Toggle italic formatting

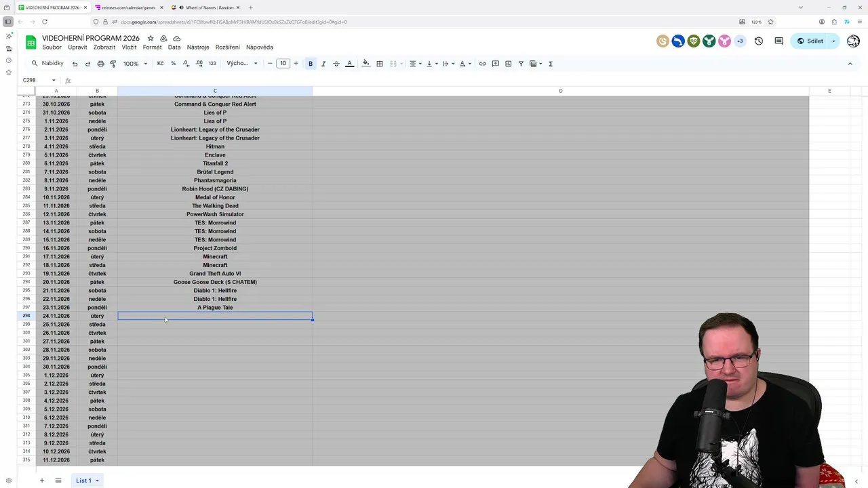tap(323, 64)
